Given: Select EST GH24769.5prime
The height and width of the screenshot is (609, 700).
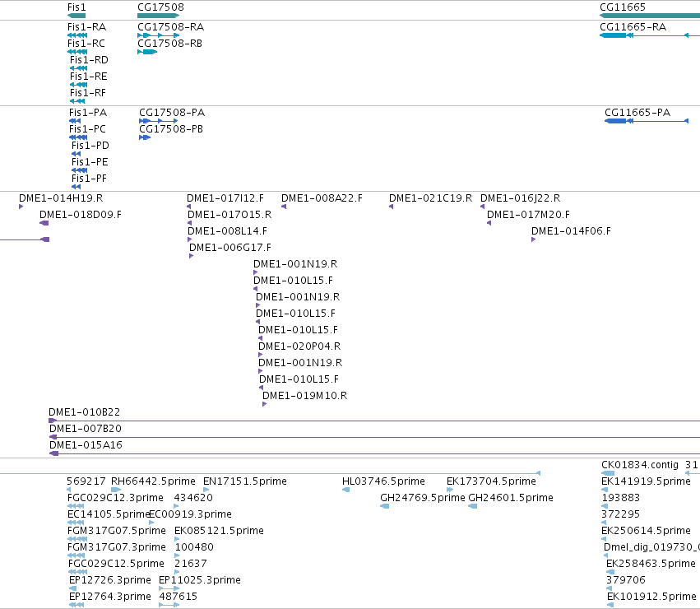Looking at the screenshot, I should point(423,498).
